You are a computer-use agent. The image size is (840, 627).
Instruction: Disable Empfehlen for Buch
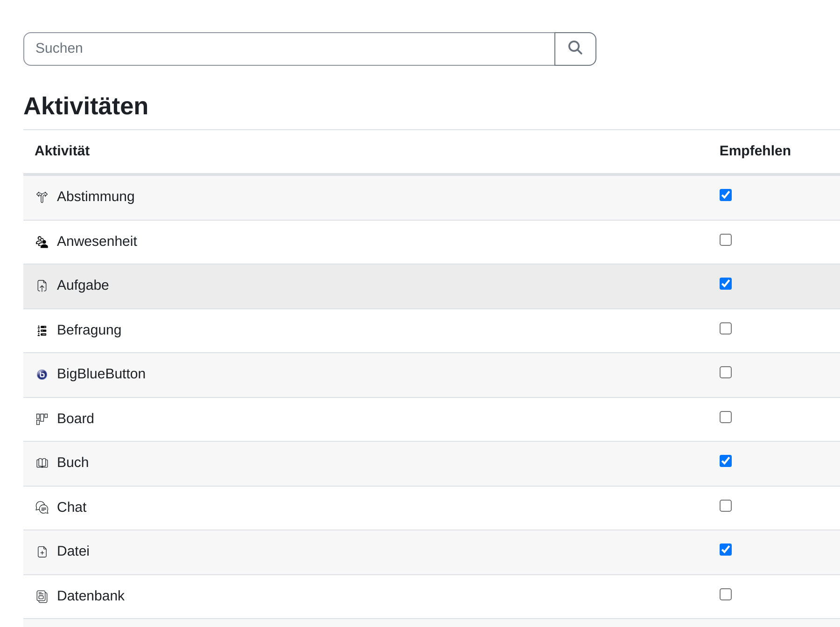click(726, 461)
